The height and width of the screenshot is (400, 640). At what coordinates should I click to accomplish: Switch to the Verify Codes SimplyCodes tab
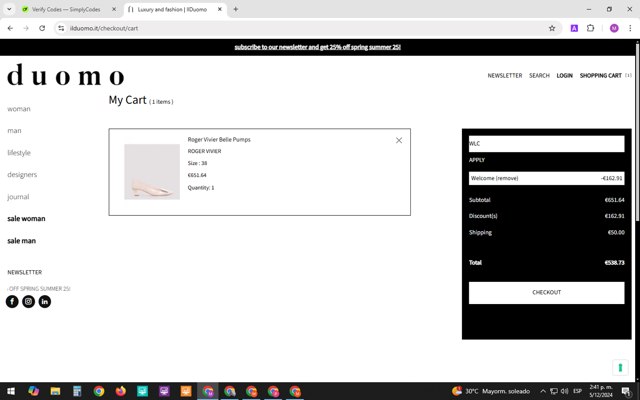click(x=67, y=9)
